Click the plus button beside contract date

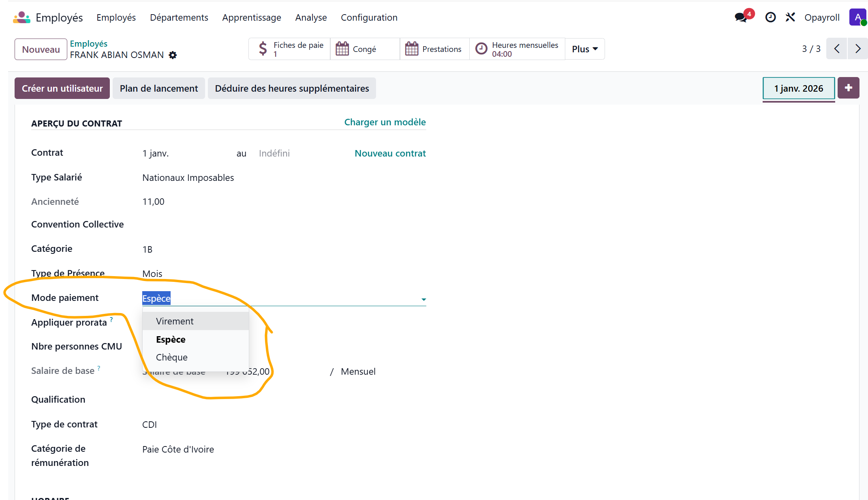coord(849,88)
